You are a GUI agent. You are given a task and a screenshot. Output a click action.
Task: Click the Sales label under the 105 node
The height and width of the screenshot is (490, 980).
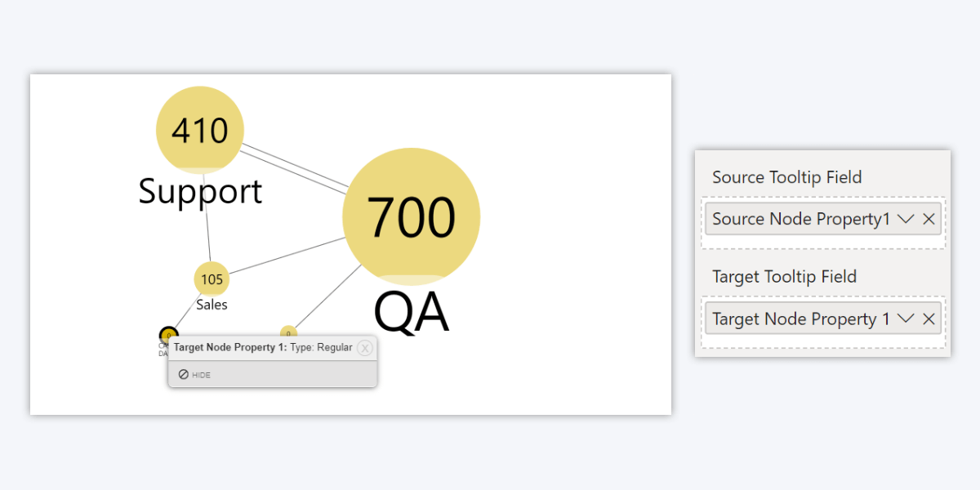point(211,305)
